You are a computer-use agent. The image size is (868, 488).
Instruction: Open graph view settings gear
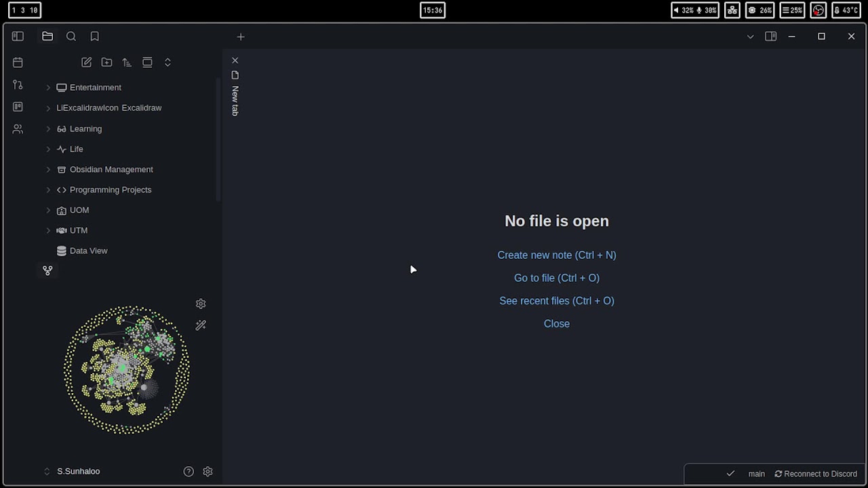(201, 304)
